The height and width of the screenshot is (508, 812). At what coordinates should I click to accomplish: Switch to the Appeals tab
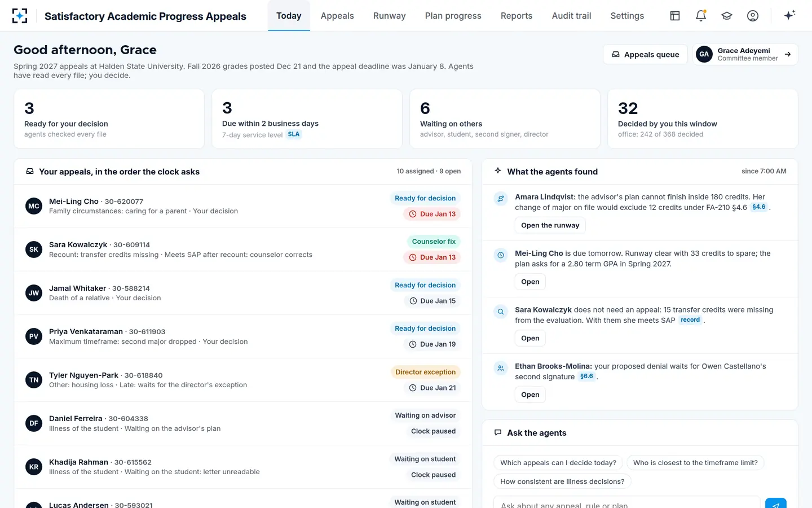point(337,16)
